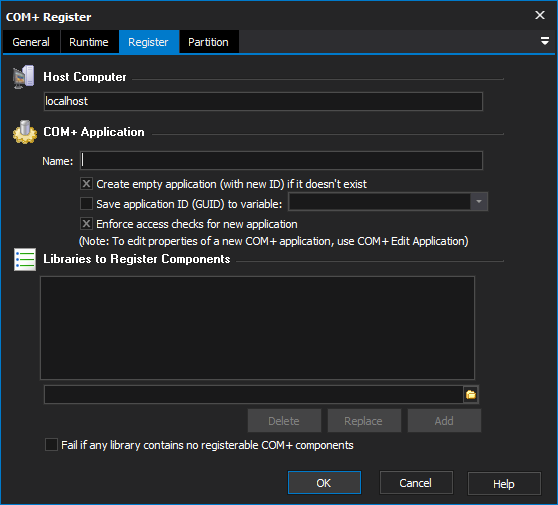Close the COM+ Register dialog

point(540,15)
